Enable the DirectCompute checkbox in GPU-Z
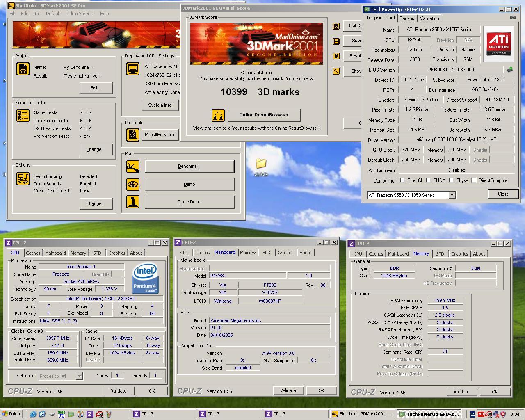Screen dimensions: 525x420 coord(474,180)
